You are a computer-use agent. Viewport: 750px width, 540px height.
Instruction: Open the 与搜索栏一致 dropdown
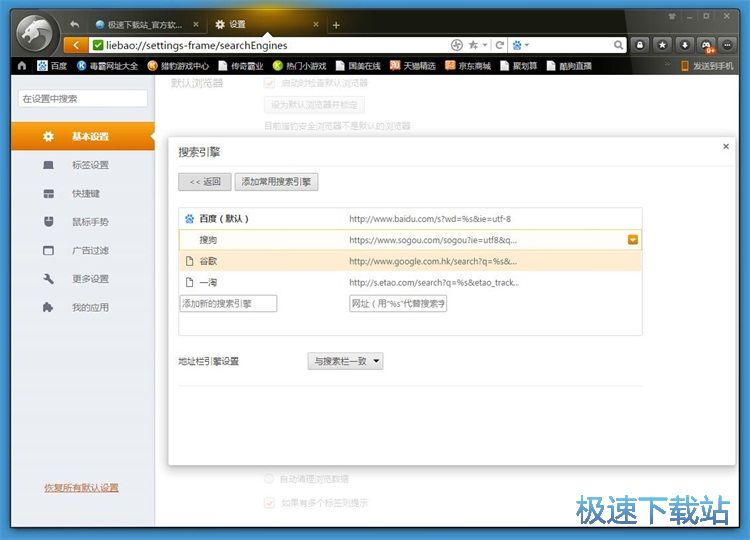[345, 361]
